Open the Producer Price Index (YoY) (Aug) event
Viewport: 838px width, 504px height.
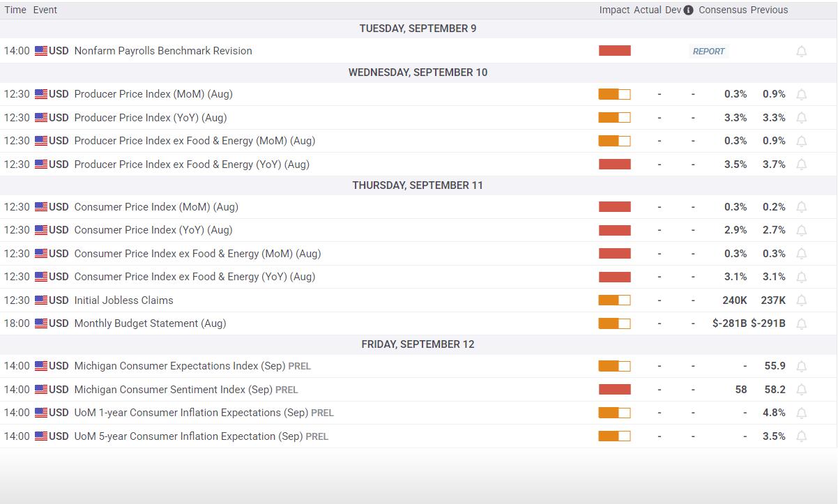pyautogui.click(x=151, y=118)
